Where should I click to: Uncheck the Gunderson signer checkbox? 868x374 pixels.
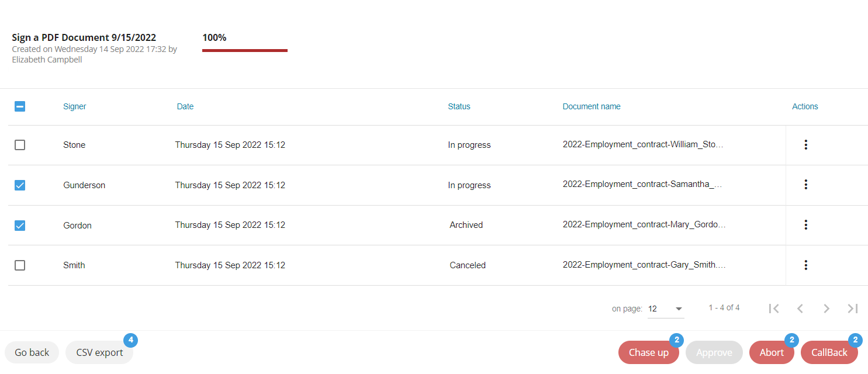coord(20,185)
